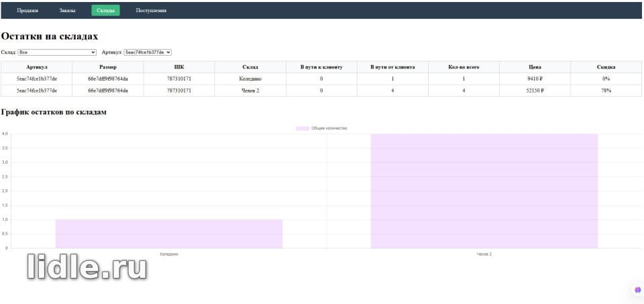Click the Размер column header
This screenshot has height=304, width=644.
coord(107,67)
